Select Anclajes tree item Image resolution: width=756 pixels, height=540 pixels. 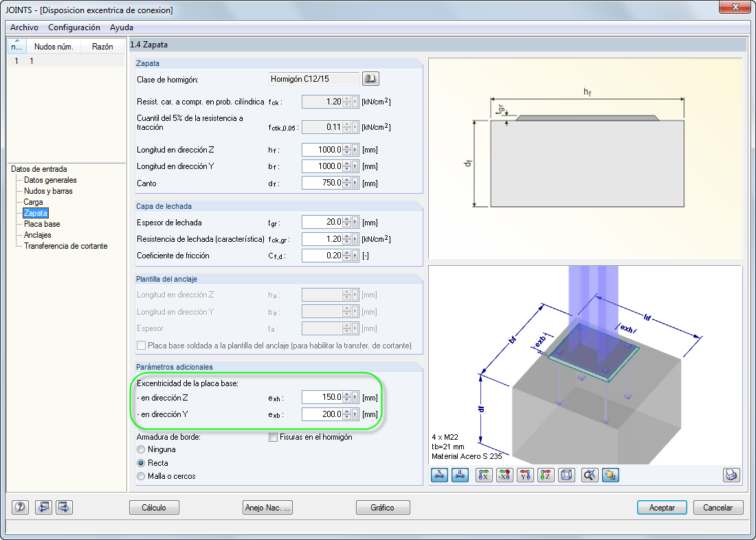[38, 235]
